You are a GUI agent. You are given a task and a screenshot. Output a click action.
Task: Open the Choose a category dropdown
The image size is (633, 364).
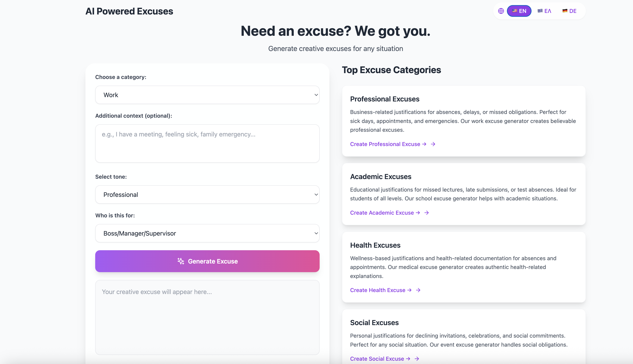[x=207, y=95]
